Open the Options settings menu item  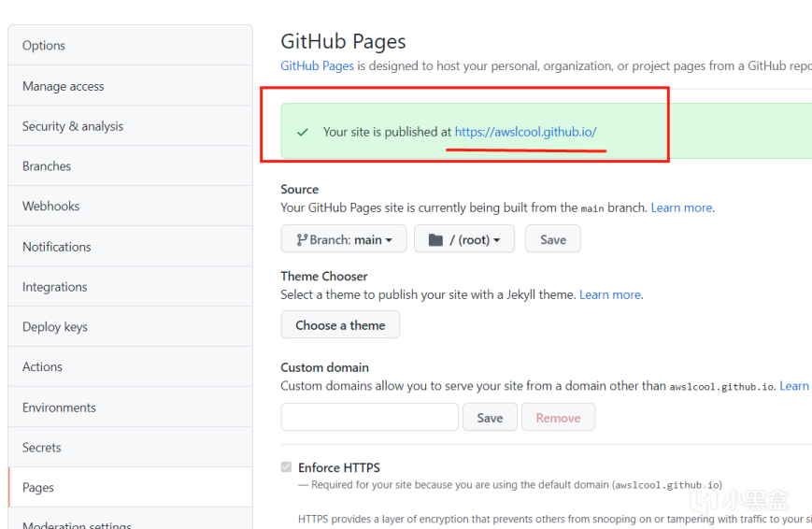(44, 46)
